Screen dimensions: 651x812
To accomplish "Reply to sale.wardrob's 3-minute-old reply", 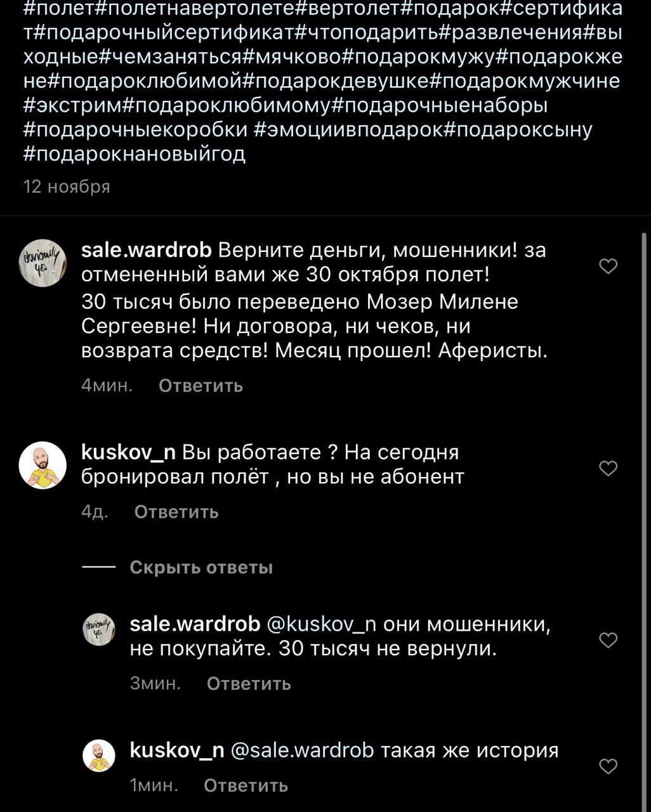I will (249, 684).
